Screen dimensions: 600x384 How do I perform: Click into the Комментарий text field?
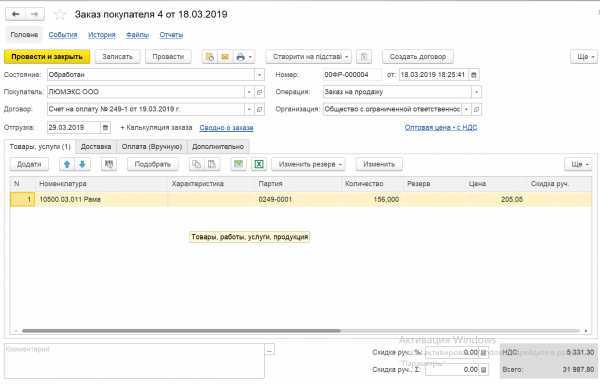pos(134,361)
